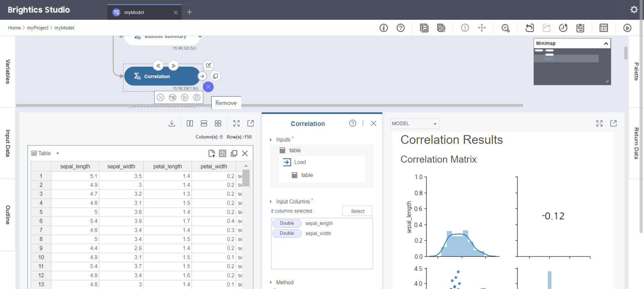Viewport: 644px width, 289px height.
Task: Open the table column settings icon
Action: 222,153
